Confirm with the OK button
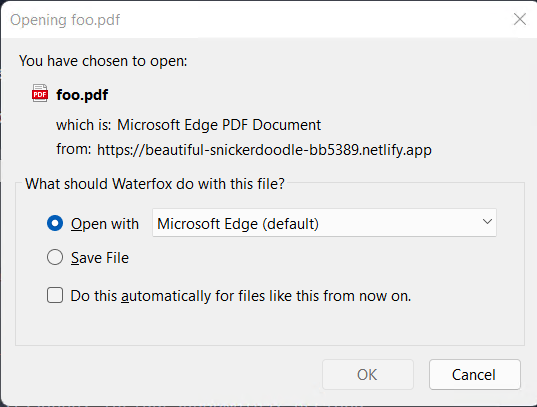Image resolution: width=537 pixels, height=407 pixels. pyautogui.click(x=367, y=374)
